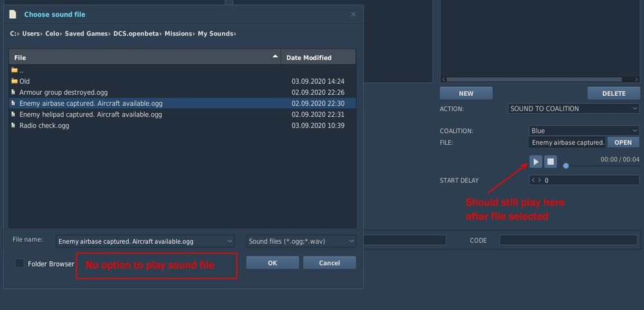644x310 pixels.
Task: Play the selected sound file
Action: point(536,161)
